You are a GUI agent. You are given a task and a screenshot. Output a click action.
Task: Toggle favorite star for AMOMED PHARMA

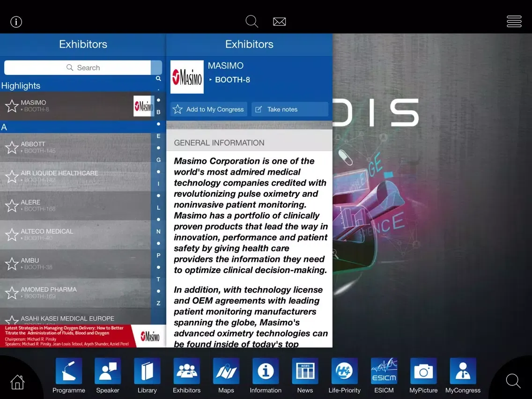pos(12,293)
